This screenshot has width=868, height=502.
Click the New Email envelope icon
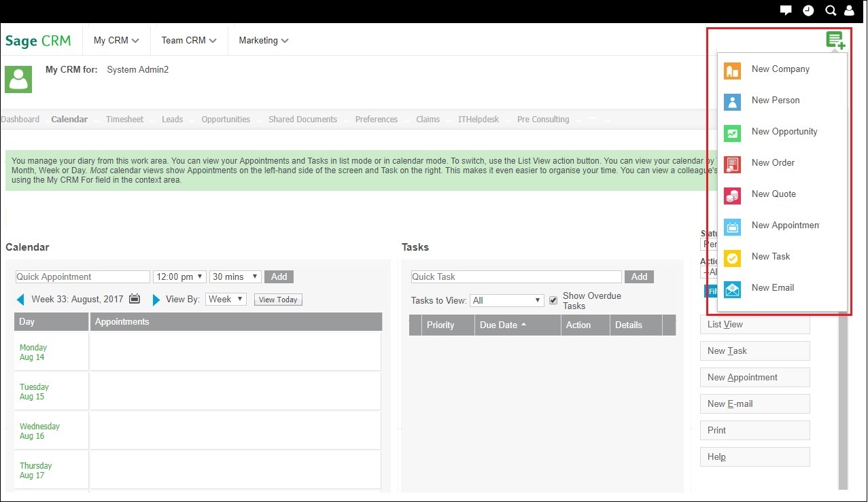(732, 289)
